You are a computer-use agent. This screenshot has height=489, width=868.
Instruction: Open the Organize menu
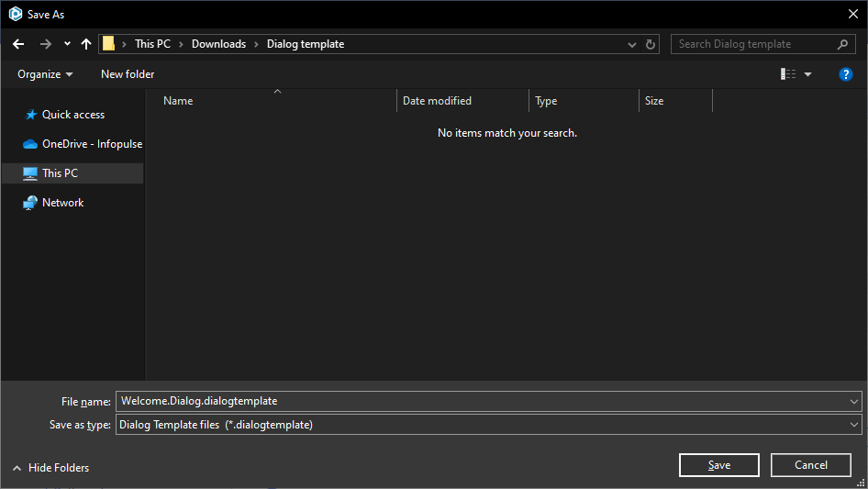(x=45, y=74)
